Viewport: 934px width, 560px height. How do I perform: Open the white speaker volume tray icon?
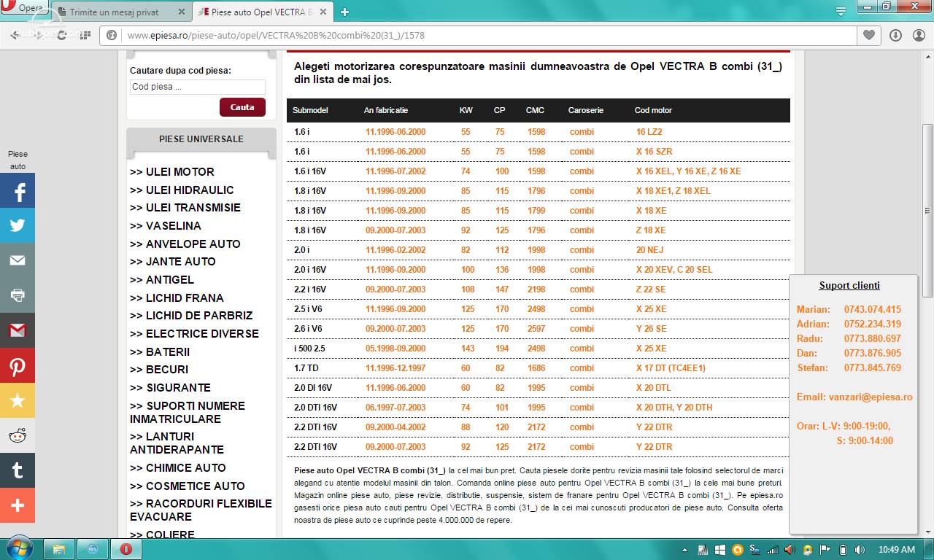[x=860, y=550]
